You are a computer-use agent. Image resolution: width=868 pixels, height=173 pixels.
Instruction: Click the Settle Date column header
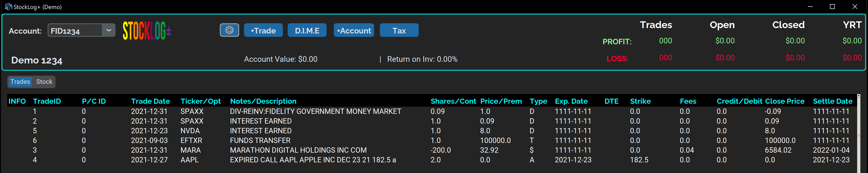[x=832, y=101]
